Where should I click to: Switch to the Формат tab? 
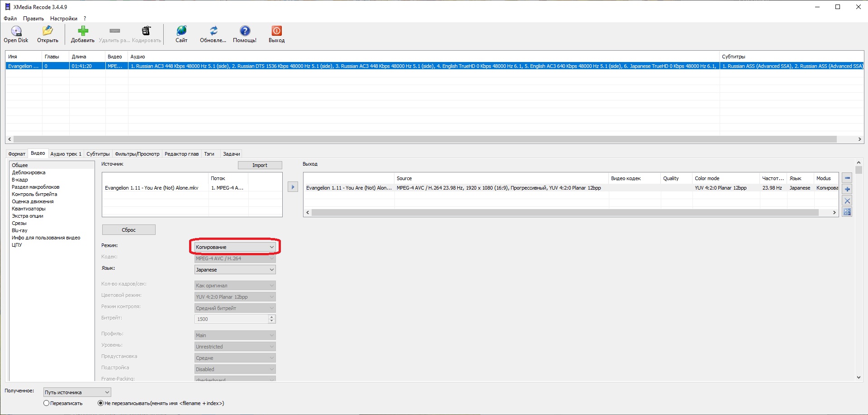pos(17,154)
